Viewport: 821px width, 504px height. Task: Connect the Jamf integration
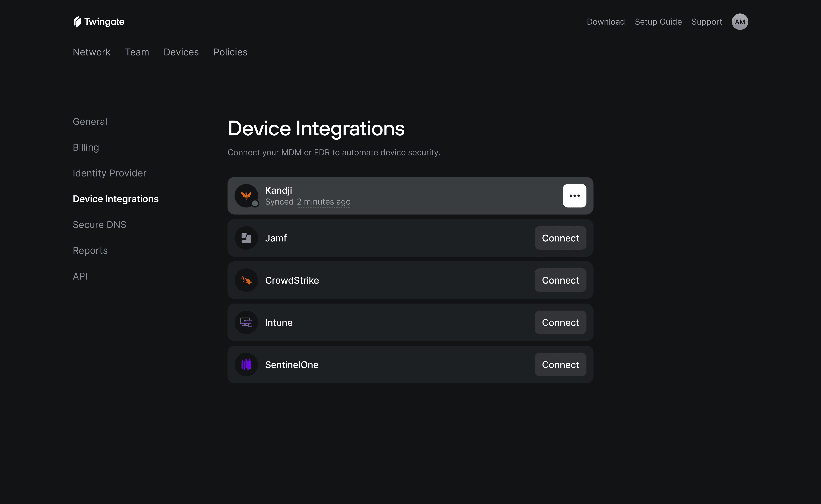coord(560,238)
